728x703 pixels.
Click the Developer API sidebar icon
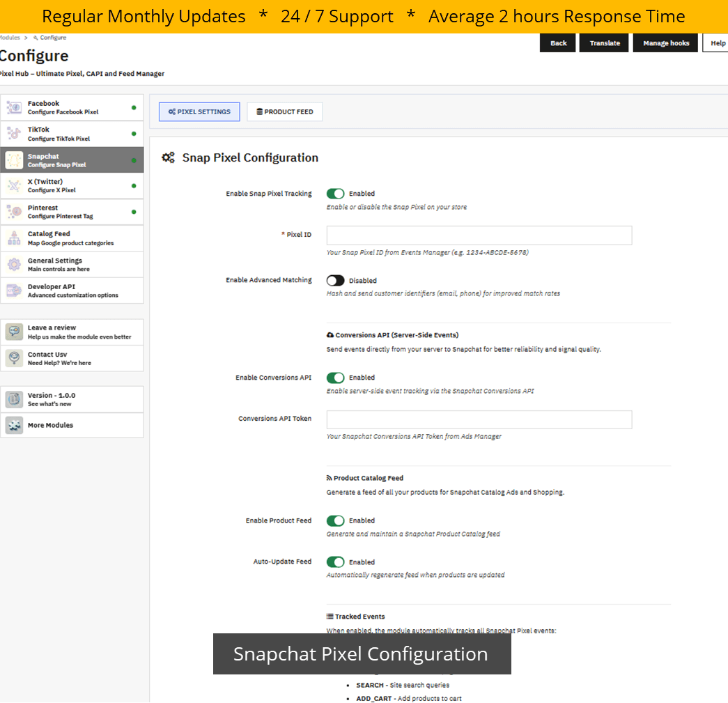[x=14, y=291]
